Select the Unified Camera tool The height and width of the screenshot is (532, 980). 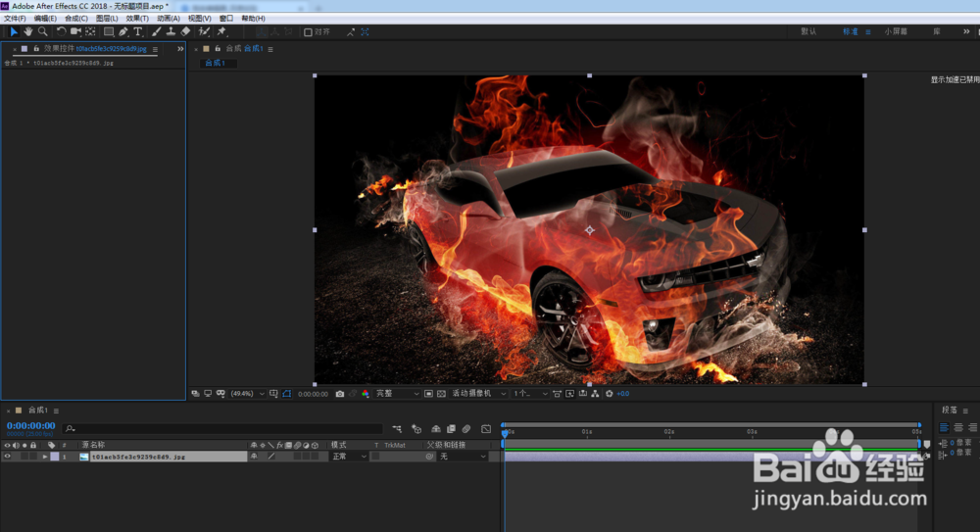(75, 31)
